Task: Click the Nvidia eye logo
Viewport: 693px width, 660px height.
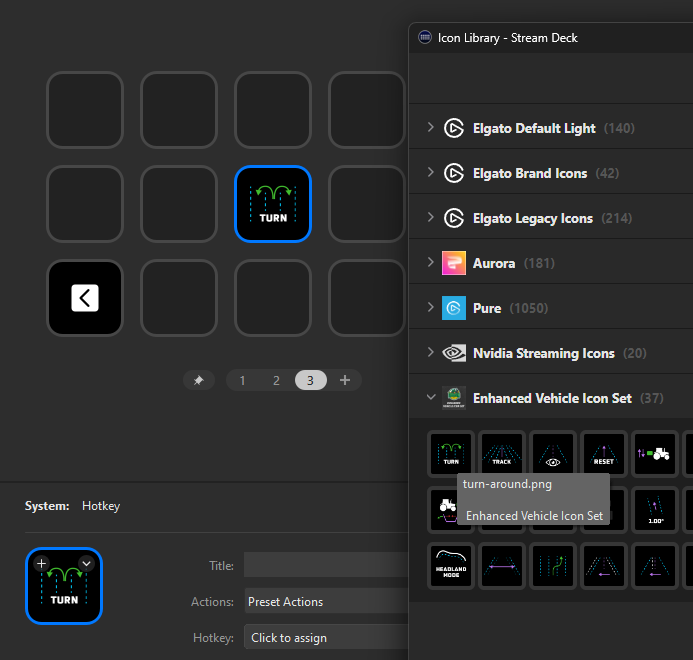Action: click(454, 353)
